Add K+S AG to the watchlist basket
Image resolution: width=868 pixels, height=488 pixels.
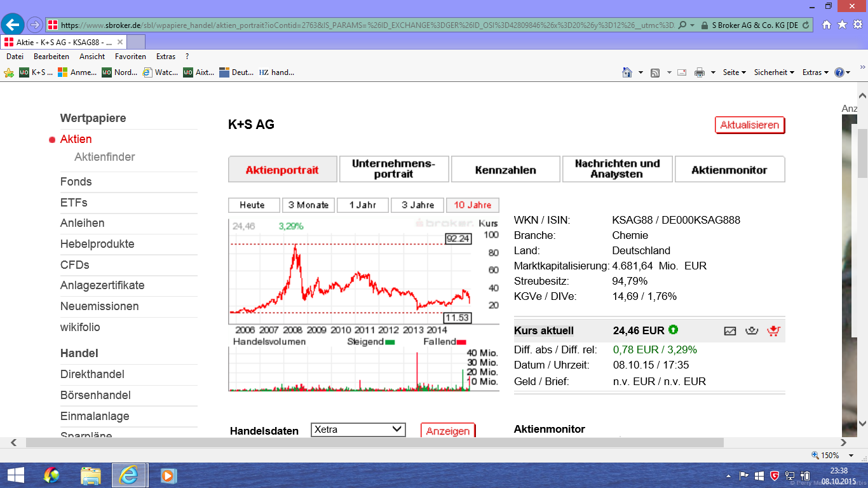[x=750, y=330]
